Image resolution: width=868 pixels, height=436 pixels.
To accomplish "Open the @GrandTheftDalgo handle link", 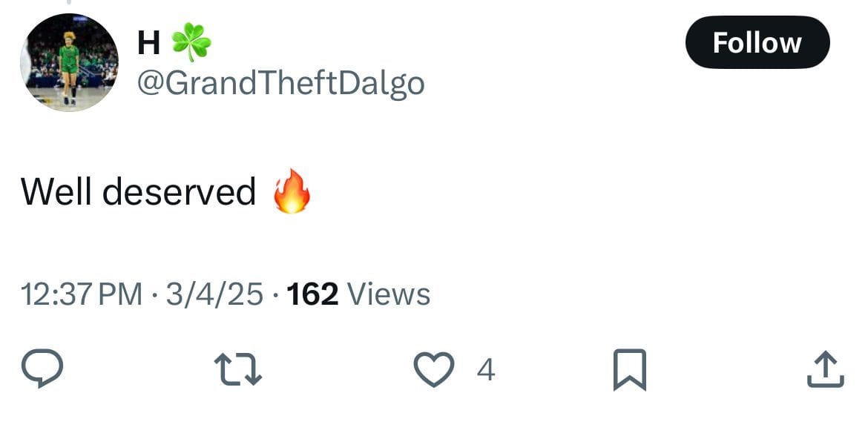I will 280,83.
